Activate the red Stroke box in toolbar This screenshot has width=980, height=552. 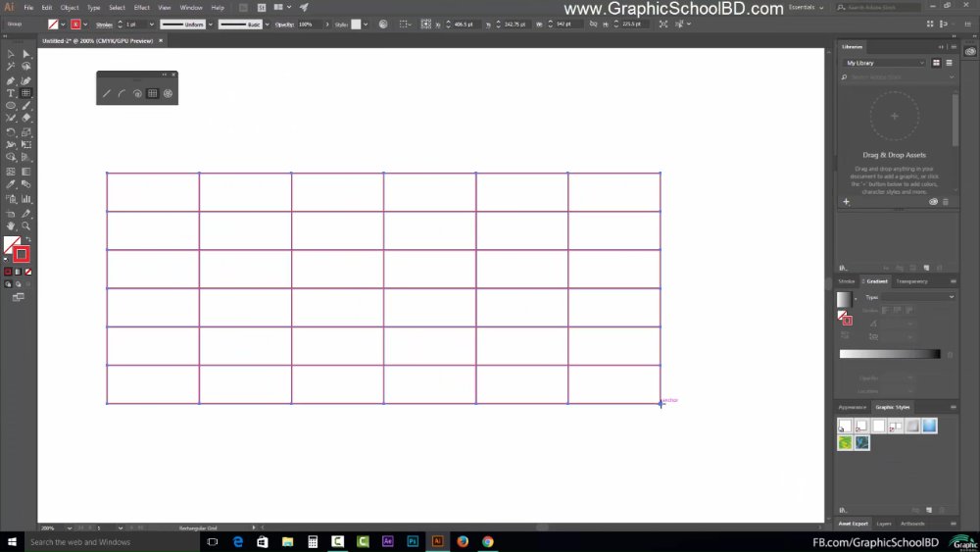[x=22, y=254]
